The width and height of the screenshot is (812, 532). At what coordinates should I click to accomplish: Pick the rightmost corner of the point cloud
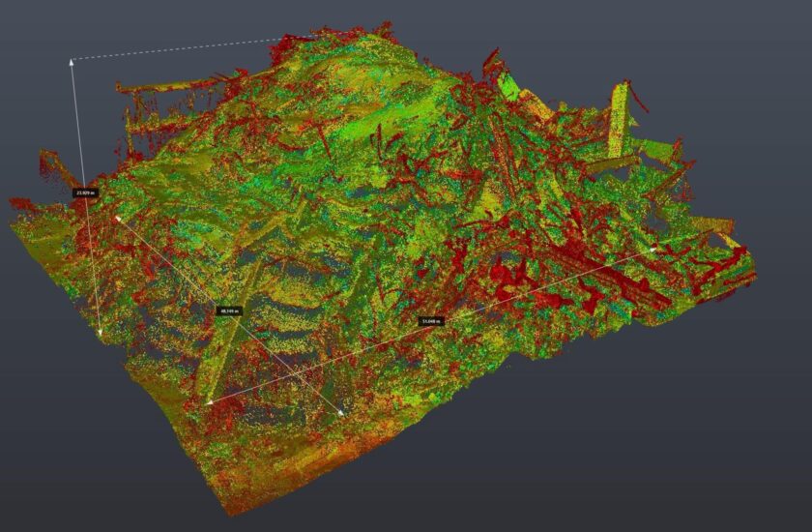coord(752,274)
